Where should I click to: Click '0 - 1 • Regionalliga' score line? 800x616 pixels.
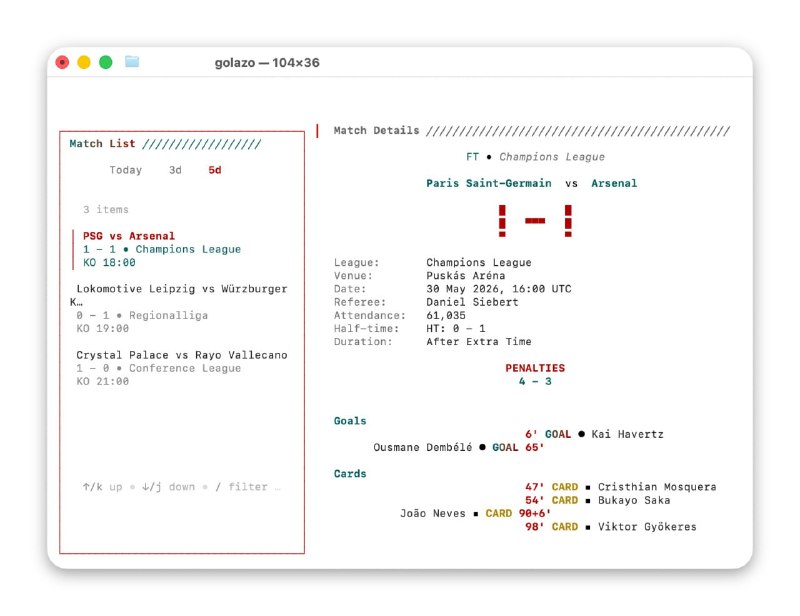click(x=142, y=315)
